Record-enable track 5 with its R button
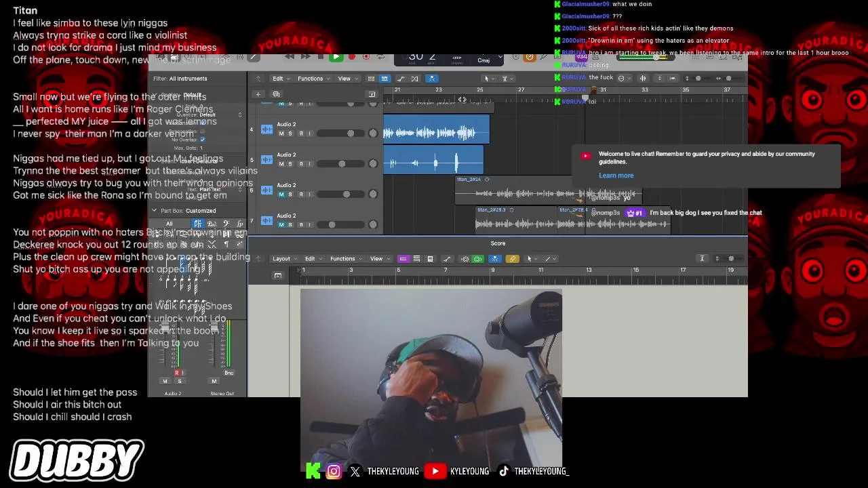 [x=300, y=164]
